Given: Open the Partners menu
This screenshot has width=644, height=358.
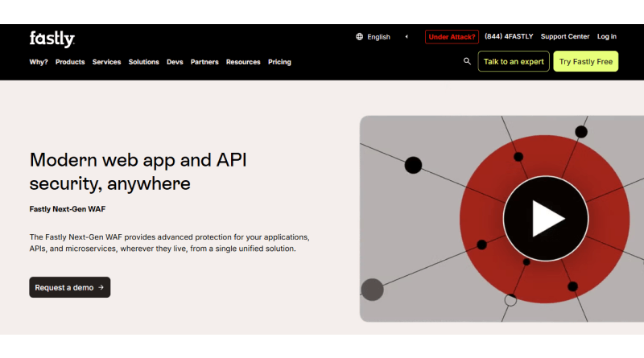Looking at the screenshot, I should (x=204, y=62).
